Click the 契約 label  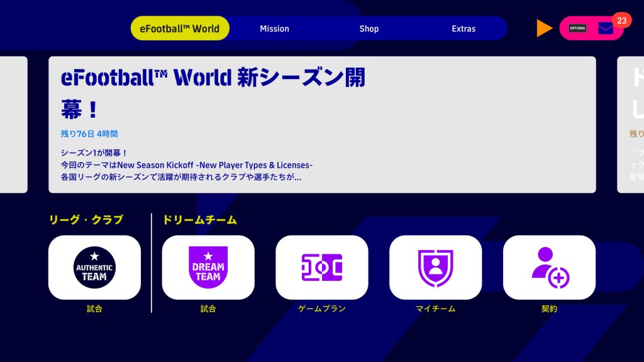pos(549,309)
